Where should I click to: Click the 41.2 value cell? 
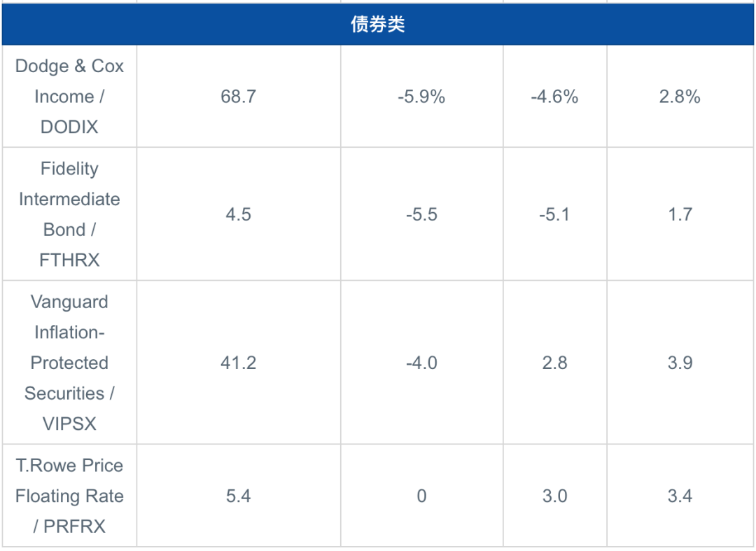coord(239,363)
